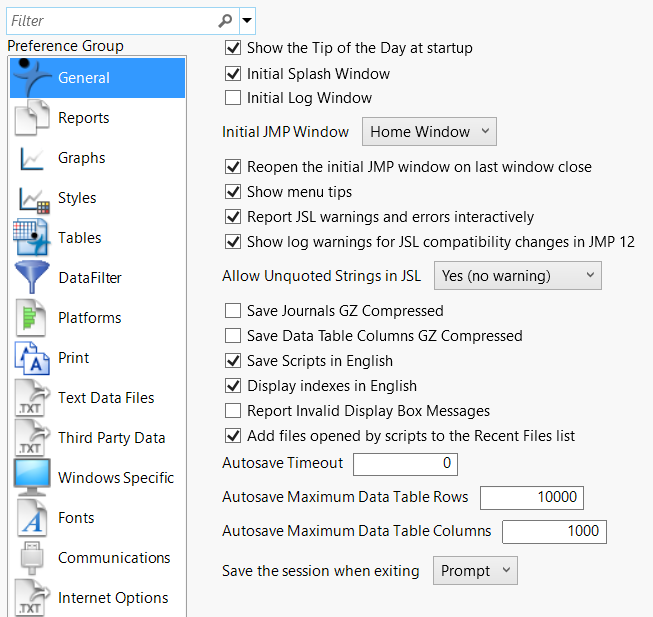Viewport: 653px width, 617px height.
Task: Open Save the session when exiting dropdown
Action: click(475, 571)
